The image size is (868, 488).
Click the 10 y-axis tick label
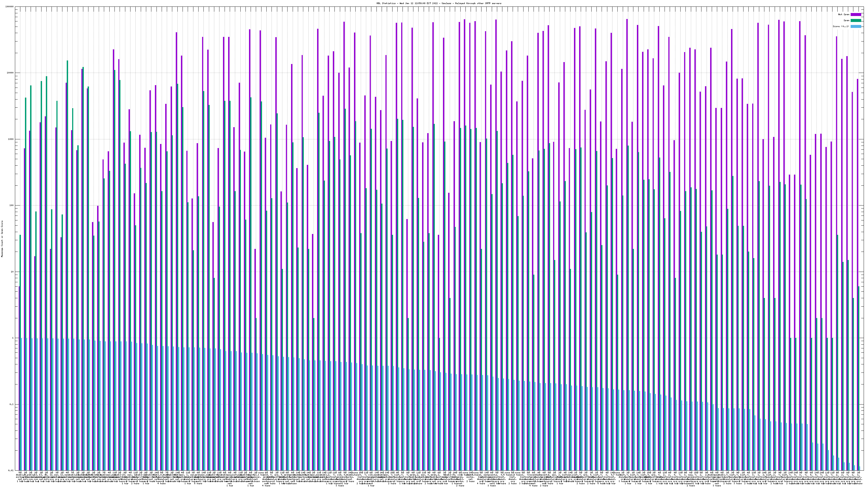click(x=12, y=272)
